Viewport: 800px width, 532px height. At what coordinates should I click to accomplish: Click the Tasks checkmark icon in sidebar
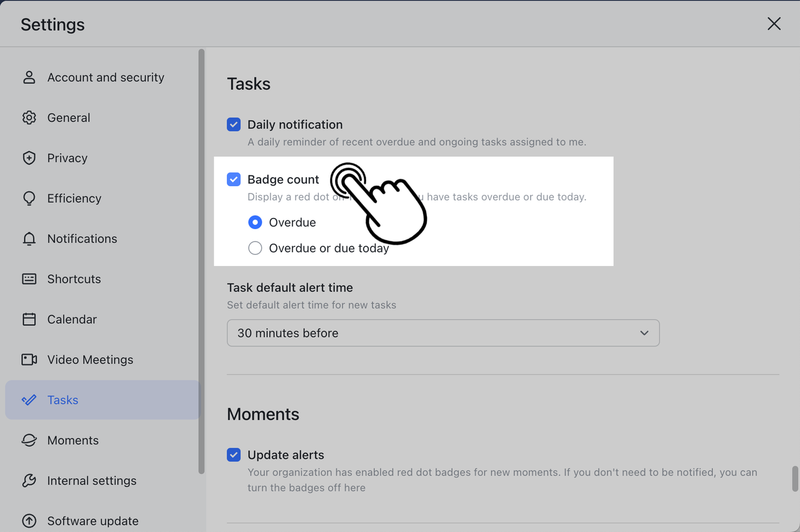point(29,400)
